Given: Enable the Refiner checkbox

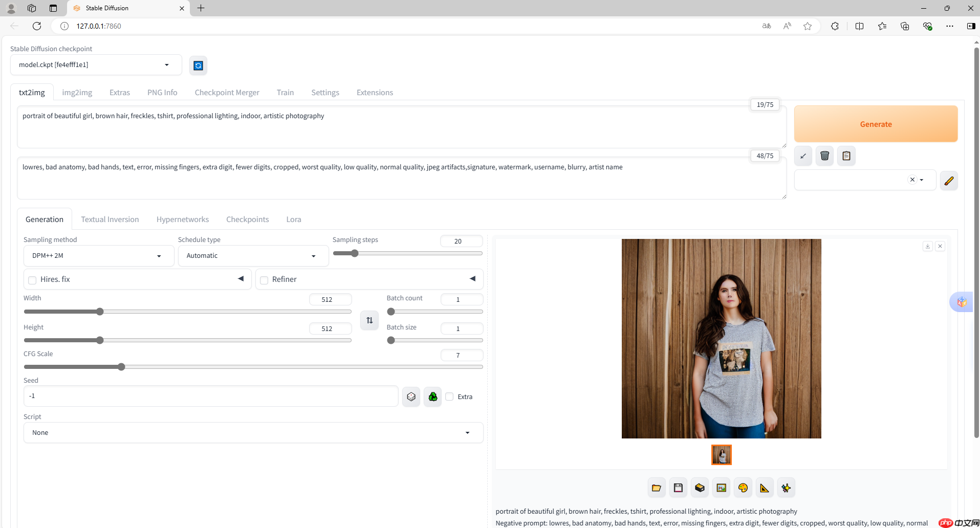Looking at the screenshot, I should (x=264, y=280).
